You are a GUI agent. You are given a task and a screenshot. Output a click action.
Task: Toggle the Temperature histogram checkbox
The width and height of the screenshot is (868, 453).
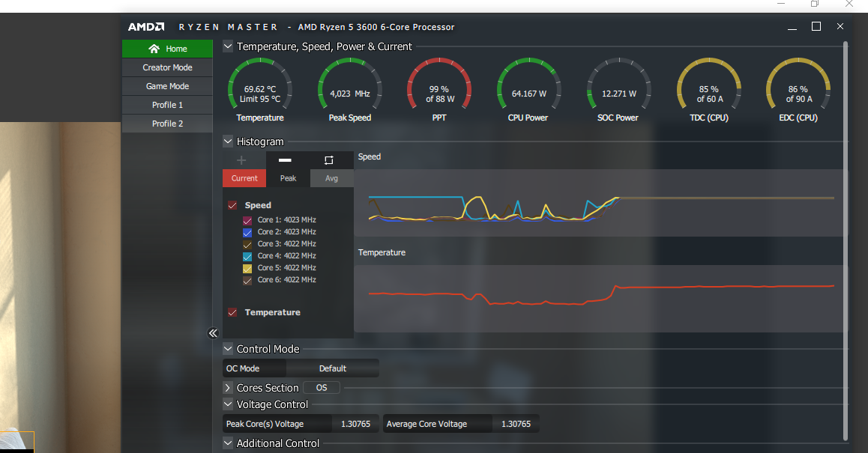(232, 312)
